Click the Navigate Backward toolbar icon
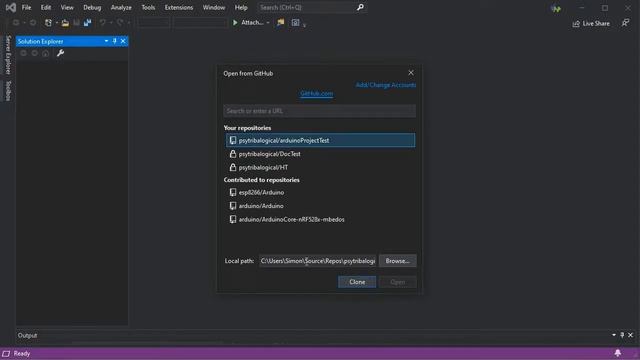The height and width of the screenshot is (360, 640). pyautogui.click(x=16, y=23)
